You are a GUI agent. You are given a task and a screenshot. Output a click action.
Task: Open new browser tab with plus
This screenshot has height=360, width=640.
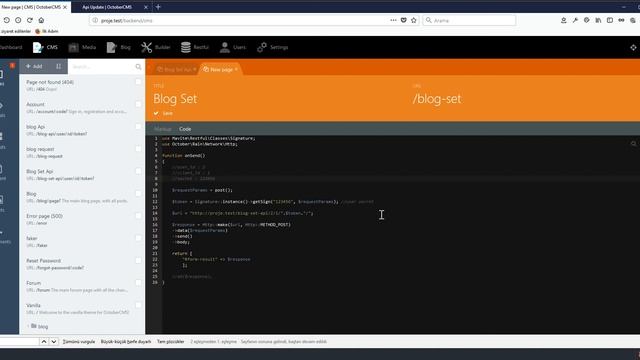click(158, 7)
